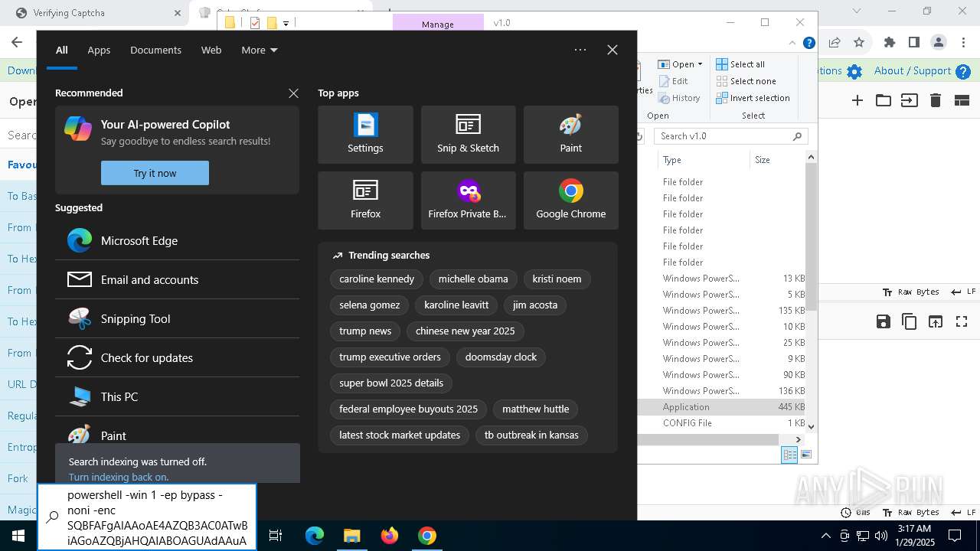980x551 pixels.
Task: Select Check for updates suggestion
Action: tap(177, 357)
